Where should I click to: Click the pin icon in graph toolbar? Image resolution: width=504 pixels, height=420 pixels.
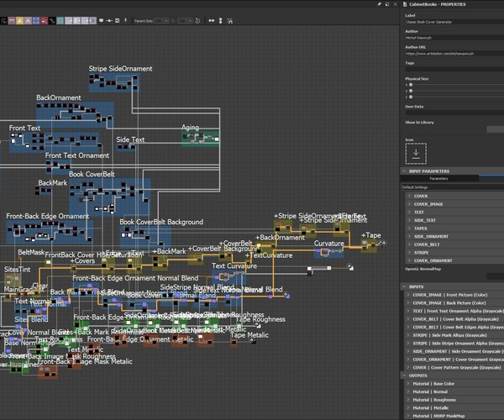point(126,20)
